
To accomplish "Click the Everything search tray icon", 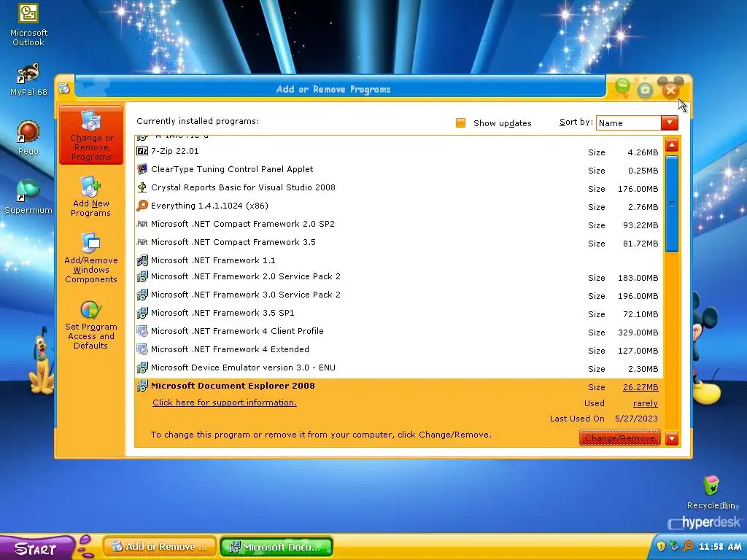I will pos(688,545).
